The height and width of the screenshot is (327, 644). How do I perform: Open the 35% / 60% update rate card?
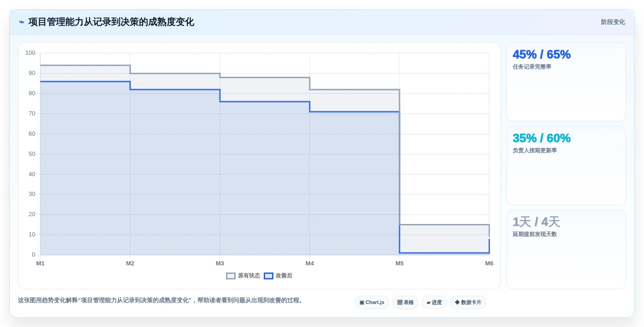pos(566,166)
